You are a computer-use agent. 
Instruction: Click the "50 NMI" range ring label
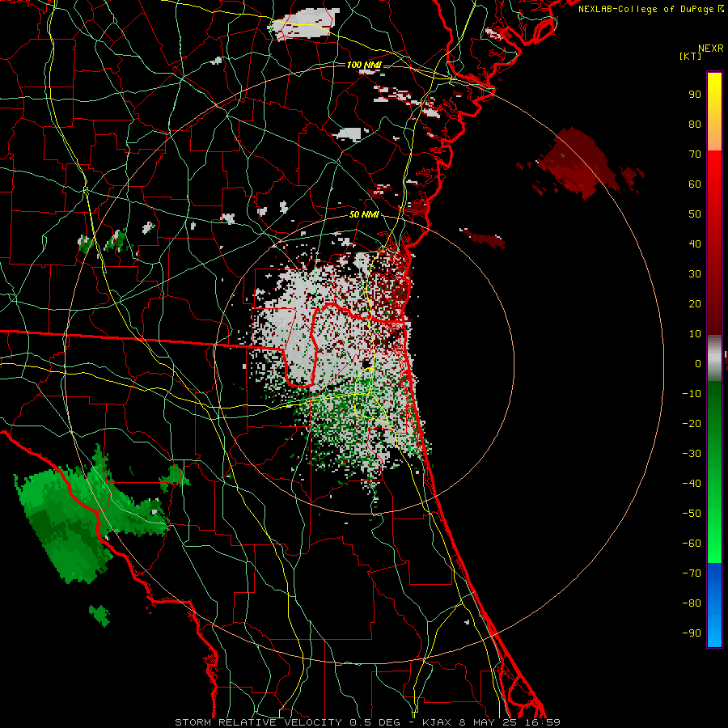coord(364,214)
